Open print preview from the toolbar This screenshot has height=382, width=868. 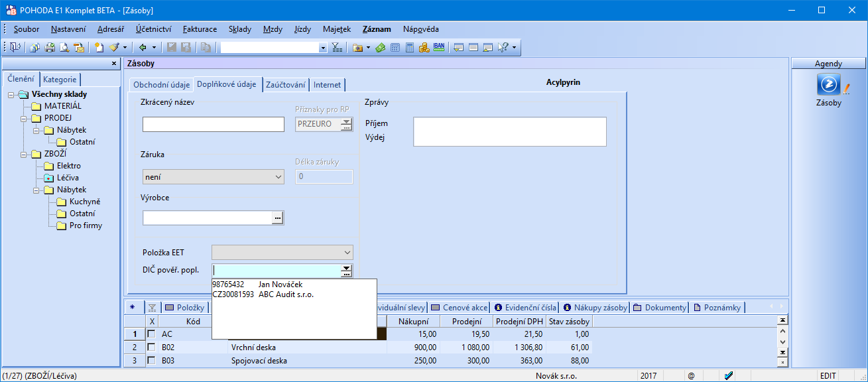[x=64, y=48]
